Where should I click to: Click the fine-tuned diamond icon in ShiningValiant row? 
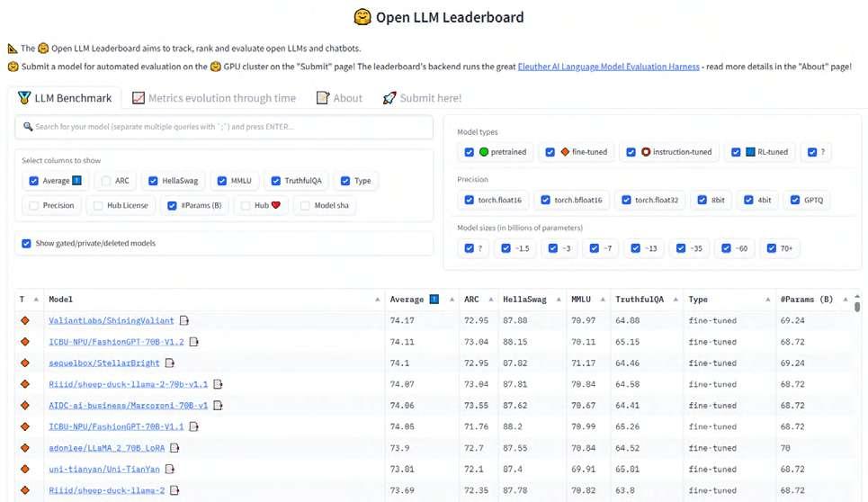[25, 320]
